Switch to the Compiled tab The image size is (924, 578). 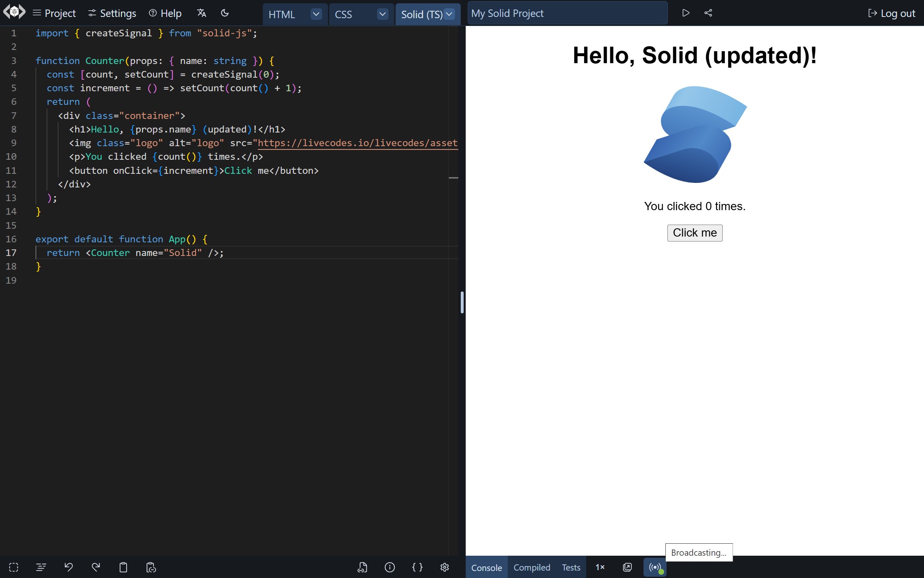532,567
